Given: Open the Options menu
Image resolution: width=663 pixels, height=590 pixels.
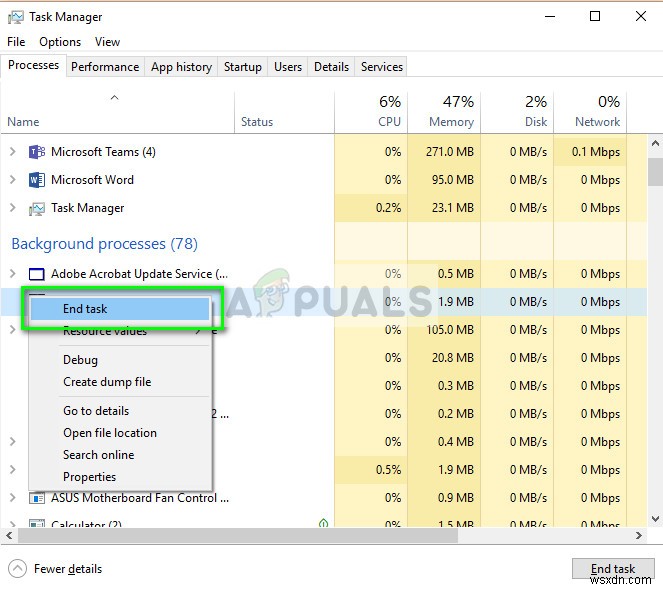Looking at the screenshot, I should [60, 42].
